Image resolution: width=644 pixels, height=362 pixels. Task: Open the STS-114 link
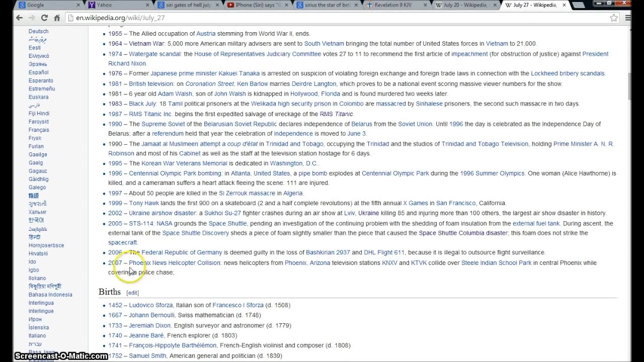pyautogui.click(x=141, y=223)
